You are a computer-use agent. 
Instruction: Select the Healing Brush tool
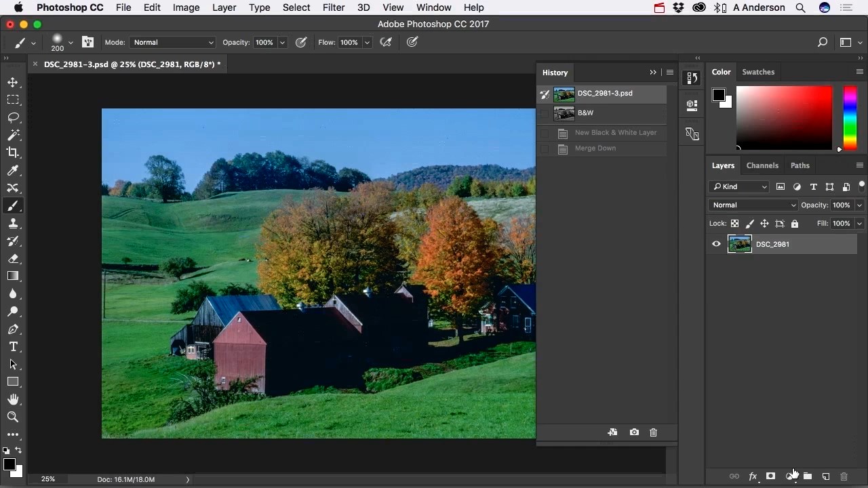click(x=13, y=188)
